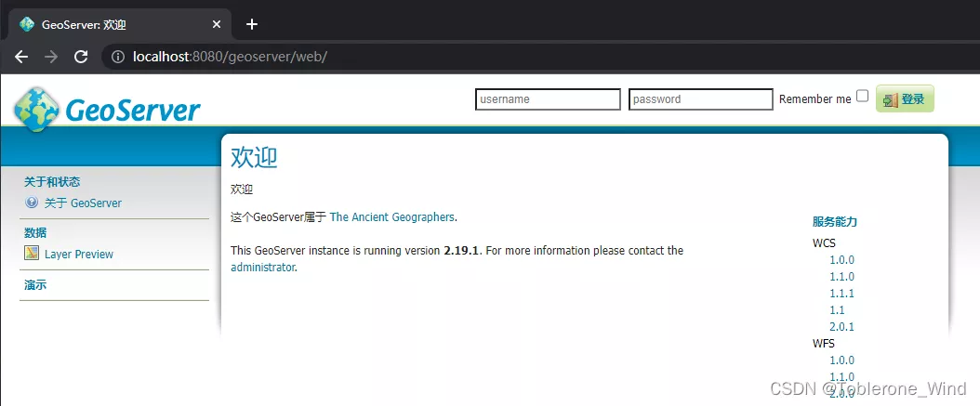Open WFS version 1.0.0 capabilities
Screen dimensions: 980x406
[x=841, y=360]
